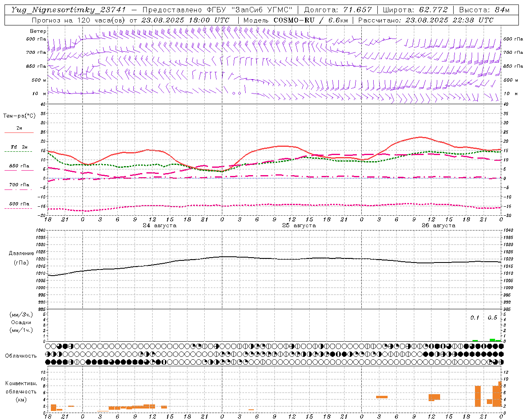
Task: Click the 850 гПа temperature legend entry
Action: [x=19, y=166]
